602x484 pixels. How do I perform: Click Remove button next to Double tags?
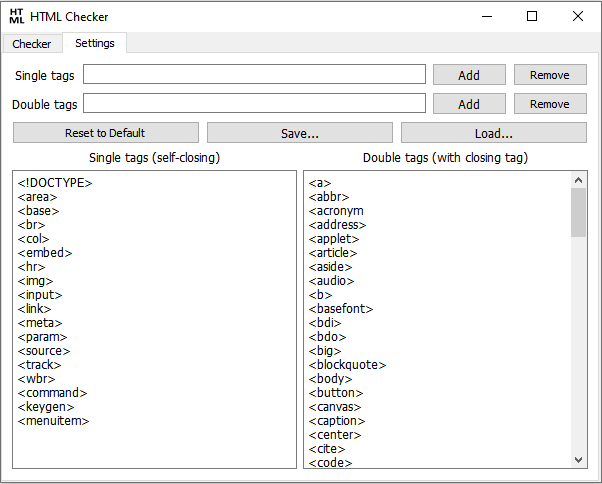[550, 104]
